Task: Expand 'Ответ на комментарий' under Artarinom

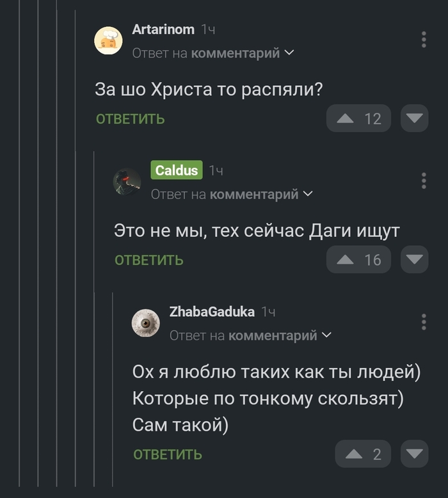Action: point(213,53)
